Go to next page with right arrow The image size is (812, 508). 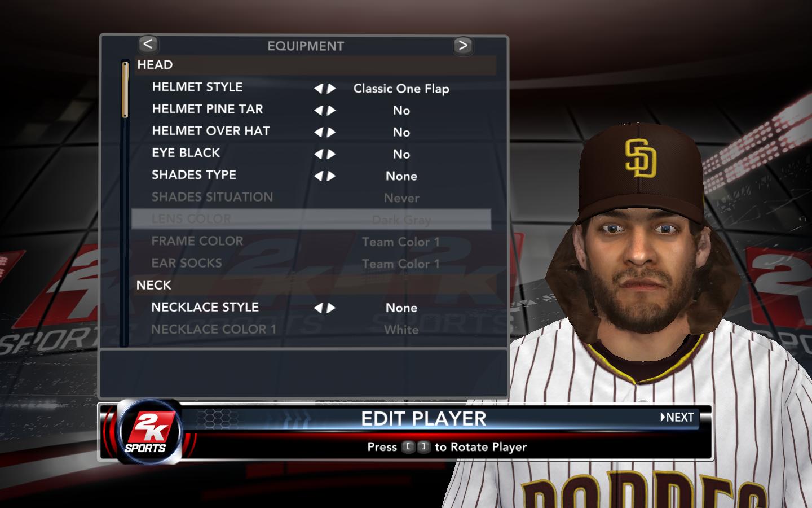[x=463, y=45]
